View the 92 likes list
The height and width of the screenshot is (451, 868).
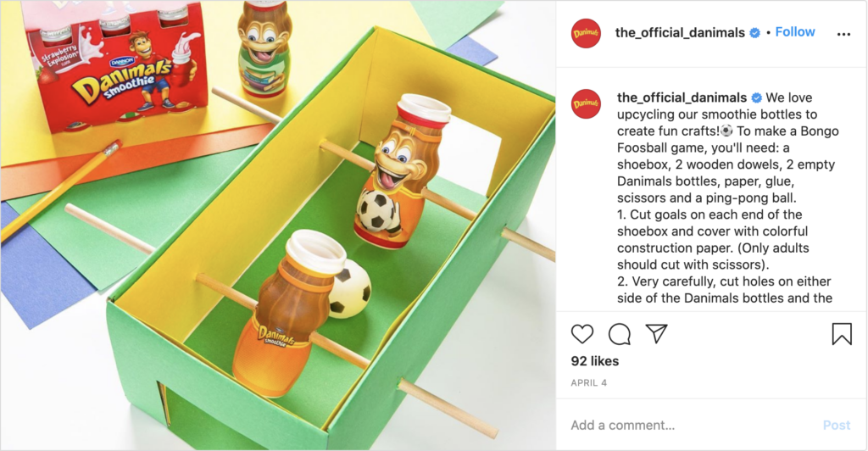(595, 361)
